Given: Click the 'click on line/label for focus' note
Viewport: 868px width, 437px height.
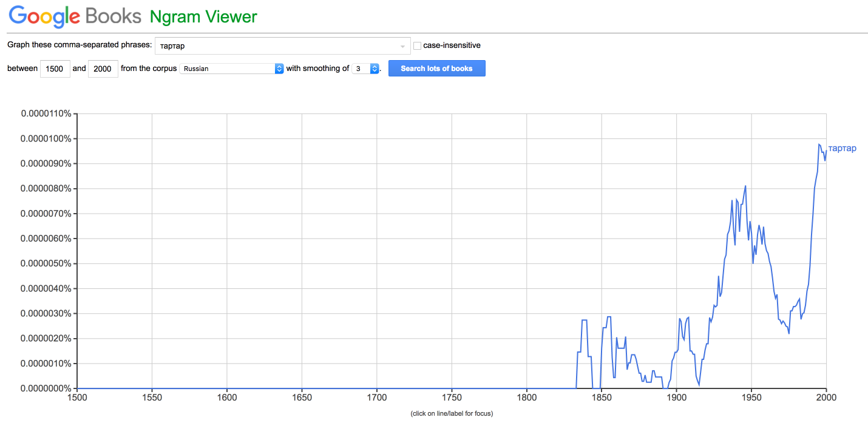Looking at the screenshot, I should 452,413.
